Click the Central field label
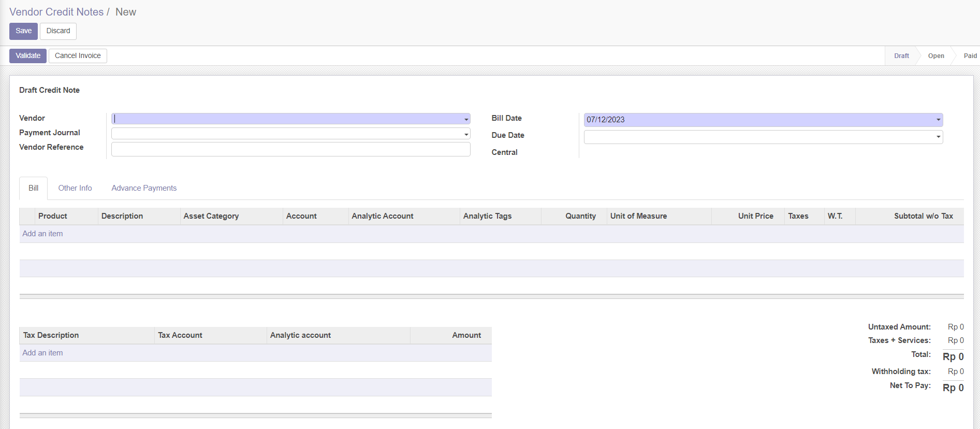The height and width of the screenshot is (429, 980). click(504, 152)
